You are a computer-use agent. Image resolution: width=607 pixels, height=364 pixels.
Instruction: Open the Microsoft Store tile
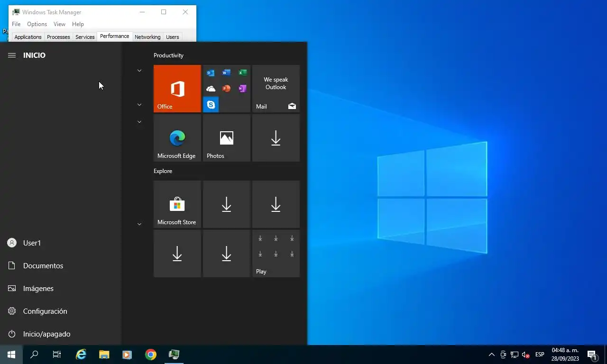click(x=177, y=204)
